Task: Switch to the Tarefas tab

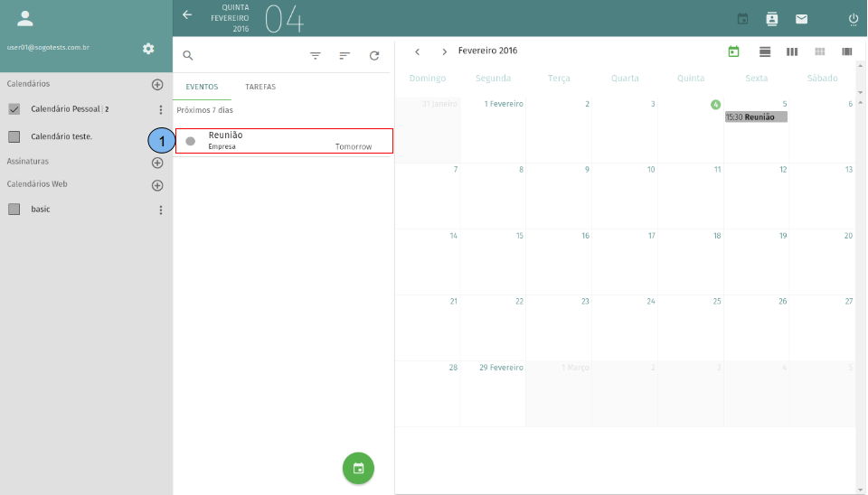Action: pyautogui.click(x=260, y=87)
